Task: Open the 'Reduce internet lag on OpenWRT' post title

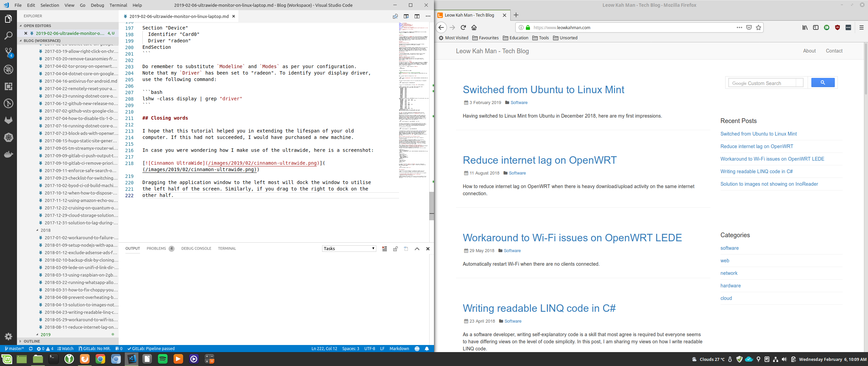Action: pyautogui.click(x=539, y=160)
